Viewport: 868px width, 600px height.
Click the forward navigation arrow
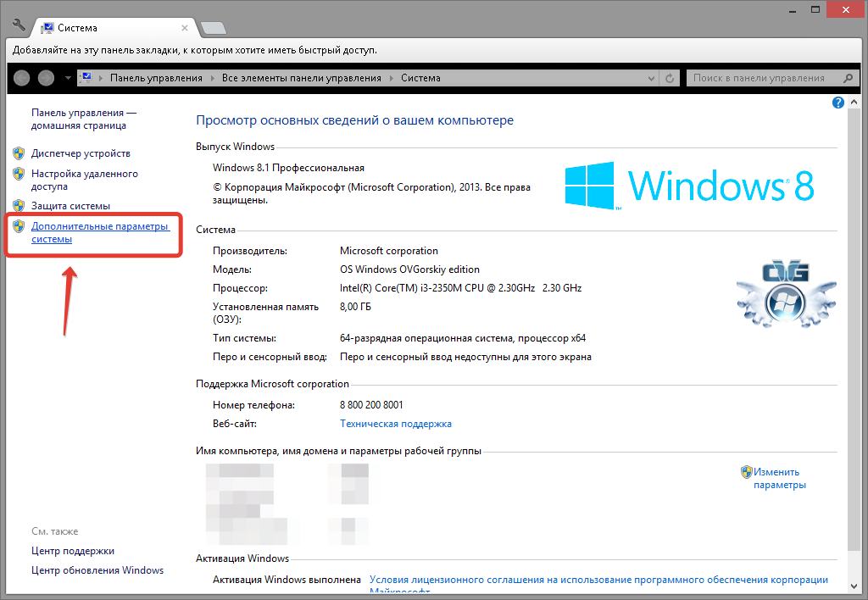pyautogui.click(x=46, y=78)
